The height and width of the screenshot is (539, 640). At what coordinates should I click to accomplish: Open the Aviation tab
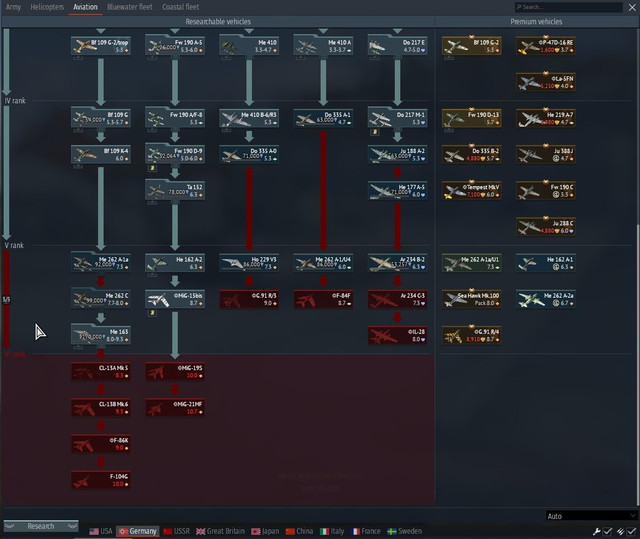85,7
